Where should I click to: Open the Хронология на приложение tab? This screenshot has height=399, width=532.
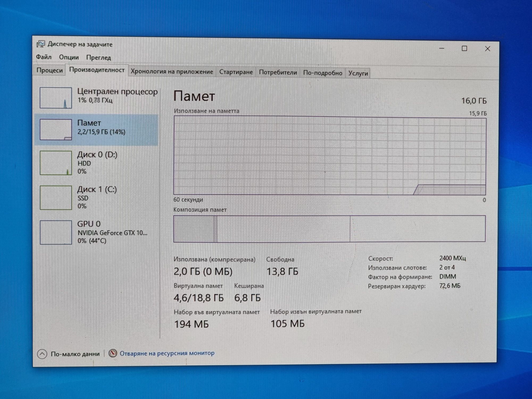(172, 72)
